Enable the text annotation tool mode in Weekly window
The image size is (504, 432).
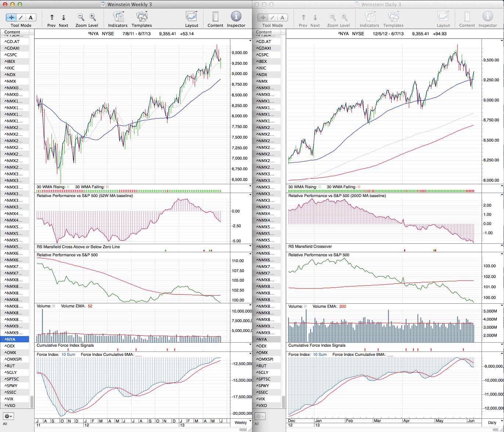[30, 18]
